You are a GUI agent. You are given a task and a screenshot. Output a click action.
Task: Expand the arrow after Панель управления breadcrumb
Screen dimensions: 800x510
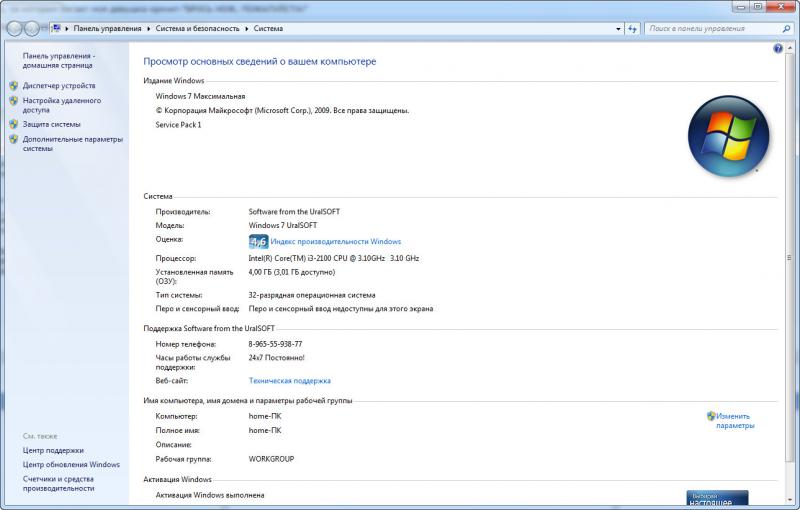(x=149, y=29)
